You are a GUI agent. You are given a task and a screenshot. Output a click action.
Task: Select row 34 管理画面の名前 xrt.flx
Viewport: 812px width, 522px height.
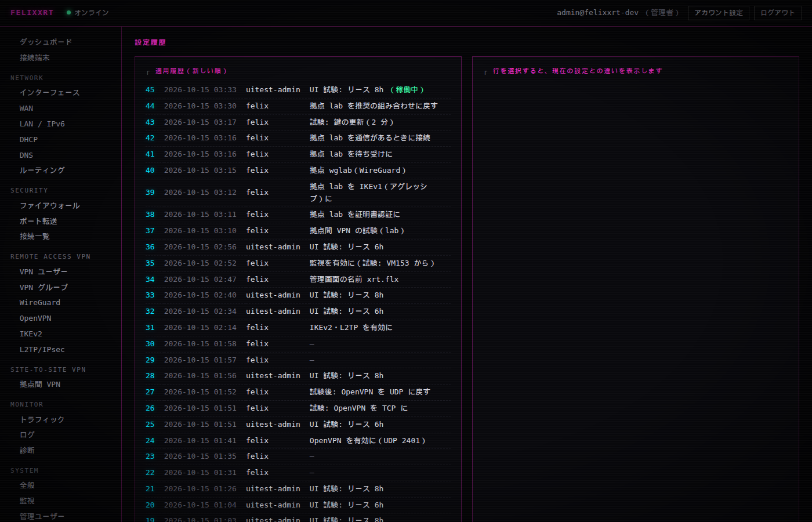click(298, 280)
